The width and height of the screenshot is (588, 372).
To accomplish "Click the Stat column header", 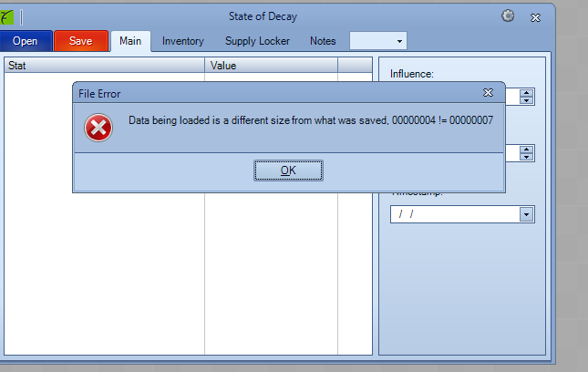I will tap(104, 66).
